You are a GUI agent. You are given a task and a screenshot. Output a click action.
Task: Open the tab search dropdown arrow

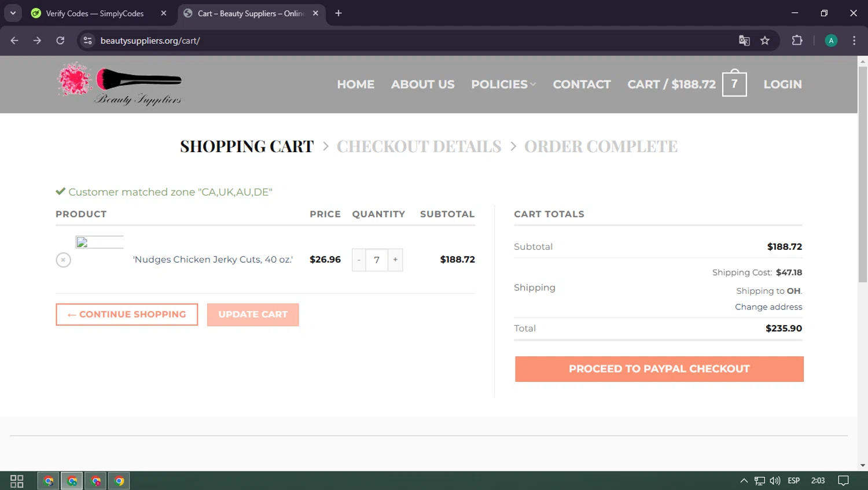point(13,13)
